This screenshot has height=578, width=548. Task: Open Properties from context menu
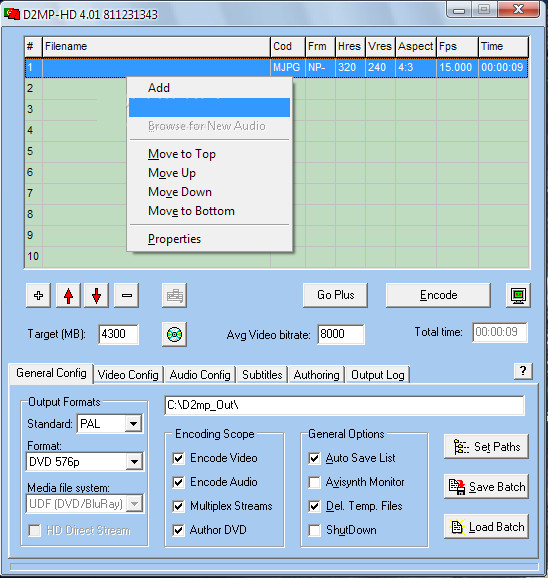209,239
